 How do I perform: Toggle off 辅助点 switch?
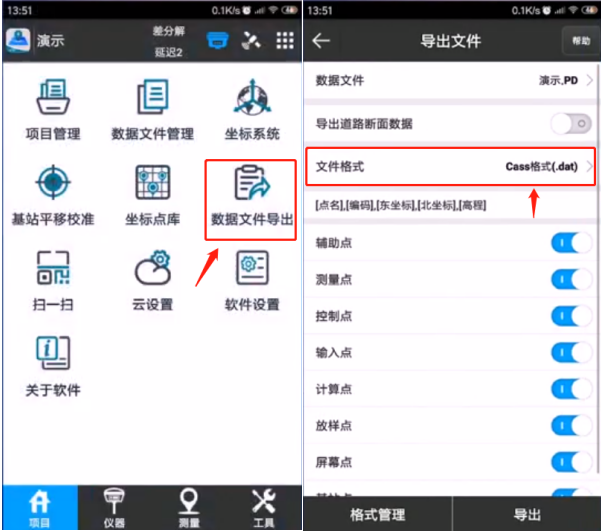[x=570, y=243]
